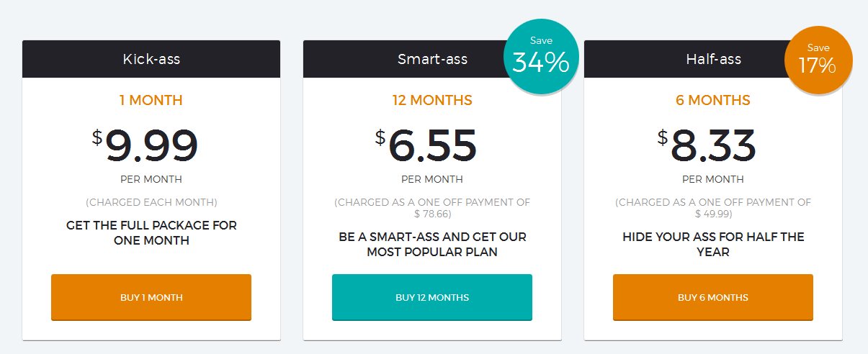This screenshot has width=868, height=354.
Task: Click the $6.55 price figure
Action: (426, 145)
